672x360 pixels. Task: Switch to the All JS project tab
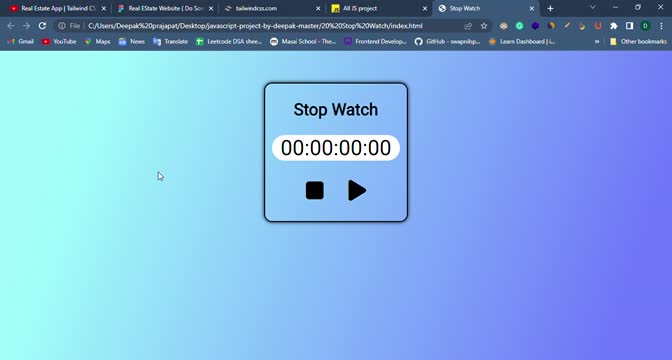click(360, 8)
